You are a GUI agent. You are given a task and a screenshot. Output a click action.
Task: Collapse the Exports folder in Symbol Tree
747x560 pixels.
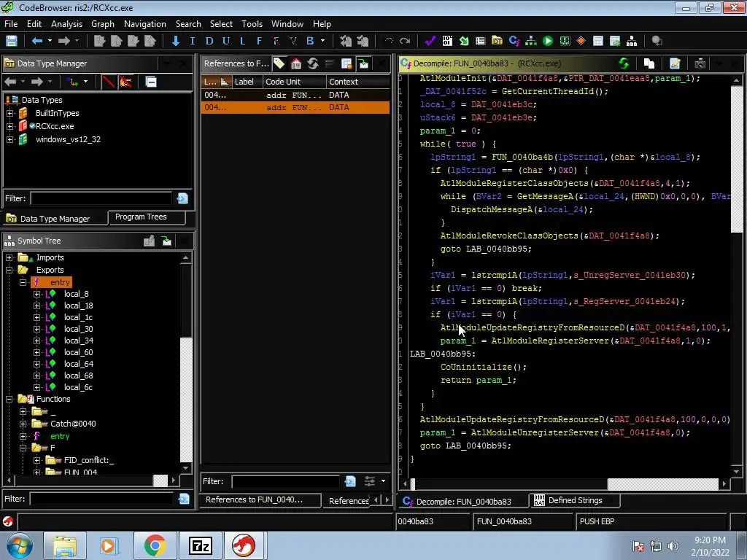click(9, 270)
